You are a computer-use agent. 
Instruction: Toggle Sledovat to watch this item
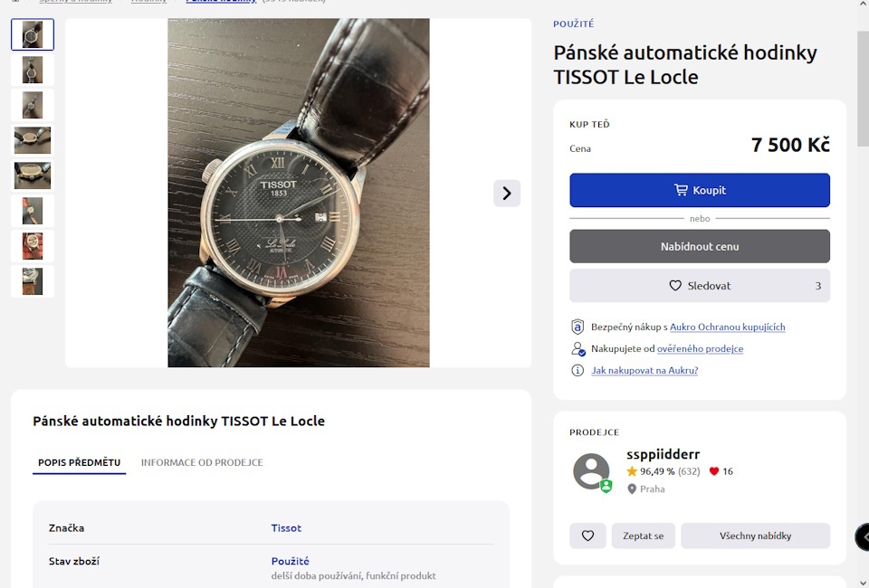point(699,286)
